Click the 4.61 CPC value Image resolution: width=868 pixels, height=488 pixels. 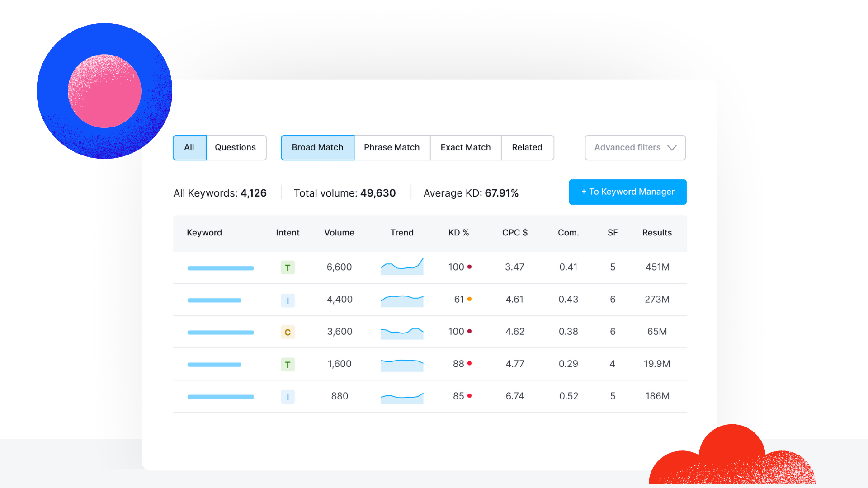(514, 300)
